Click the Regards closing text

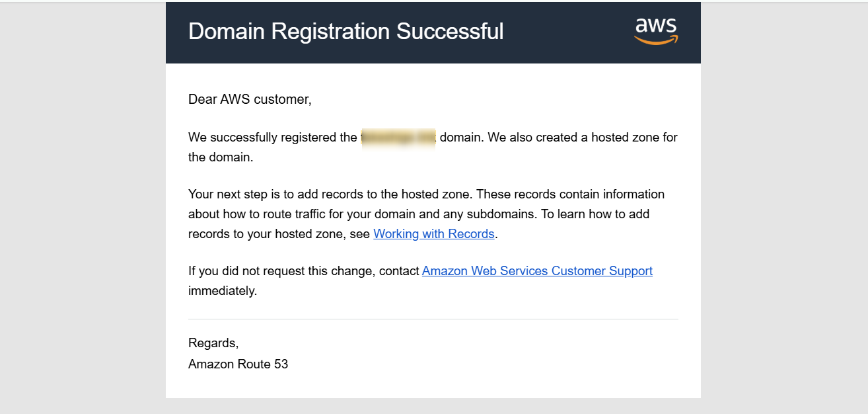coord(213,343)
